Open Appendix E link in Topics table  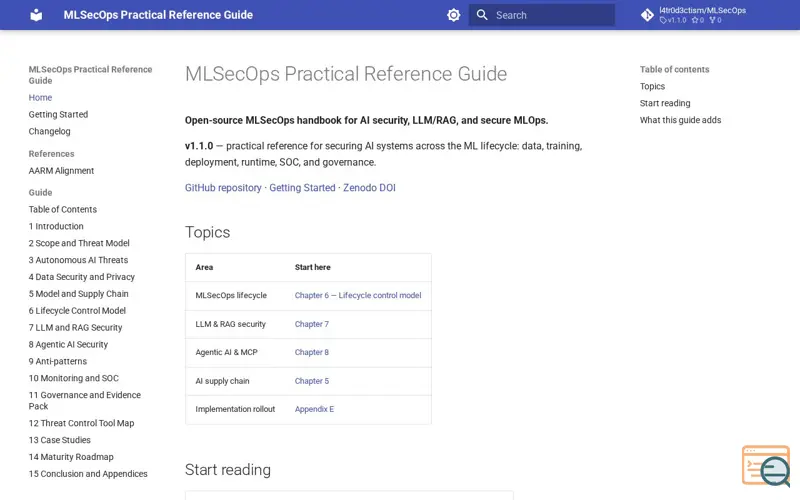tap(314, 409)
